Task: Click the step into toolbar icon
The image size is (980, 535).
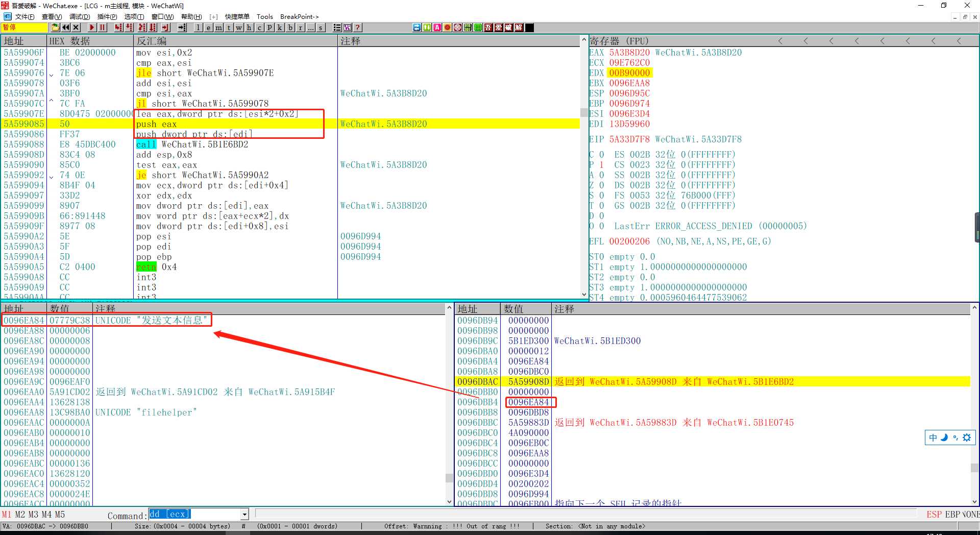Action: click(x=118, y=28)
